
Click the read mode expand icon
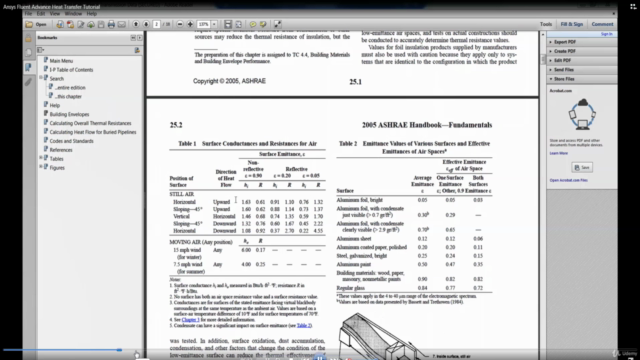tap(278, 24)
